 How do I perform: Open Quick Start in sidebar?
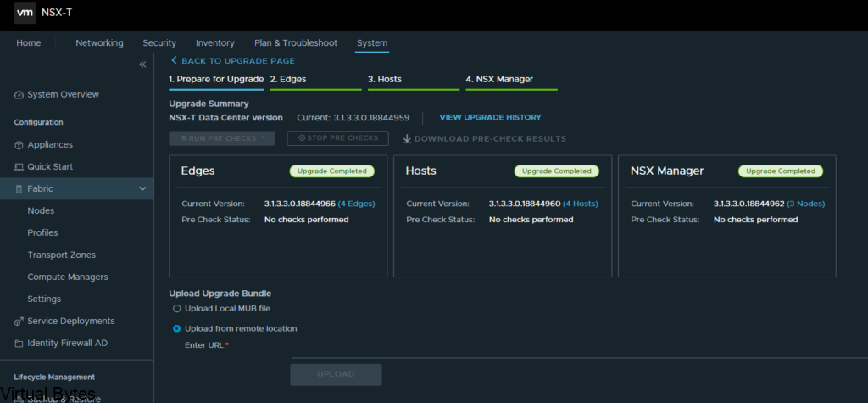click(x=50, y=167)
